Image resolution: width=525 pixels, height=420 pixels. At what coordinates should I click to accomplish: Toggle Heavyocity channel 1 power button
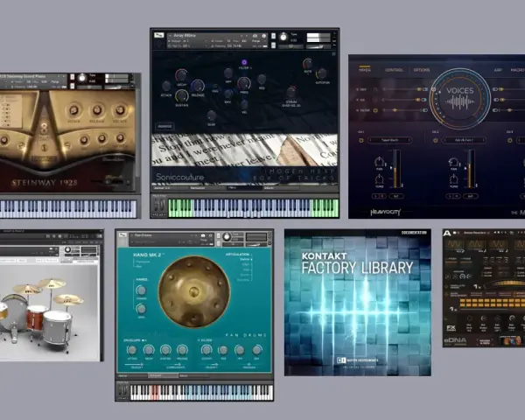point(361,140)
